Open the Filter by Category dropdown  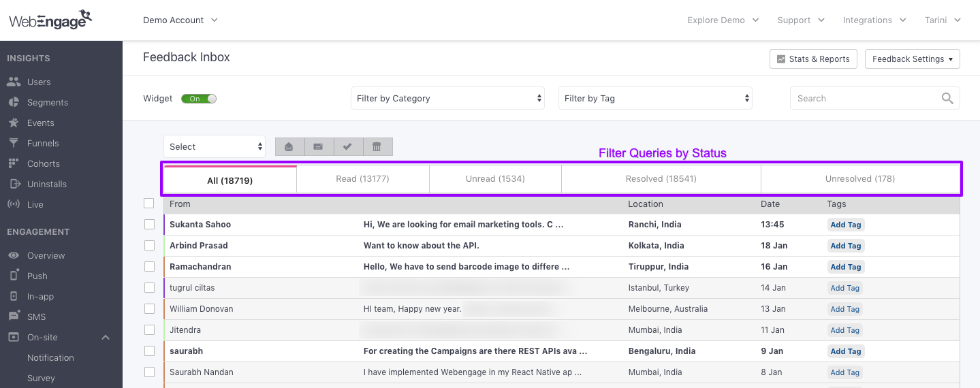[447, 98]
